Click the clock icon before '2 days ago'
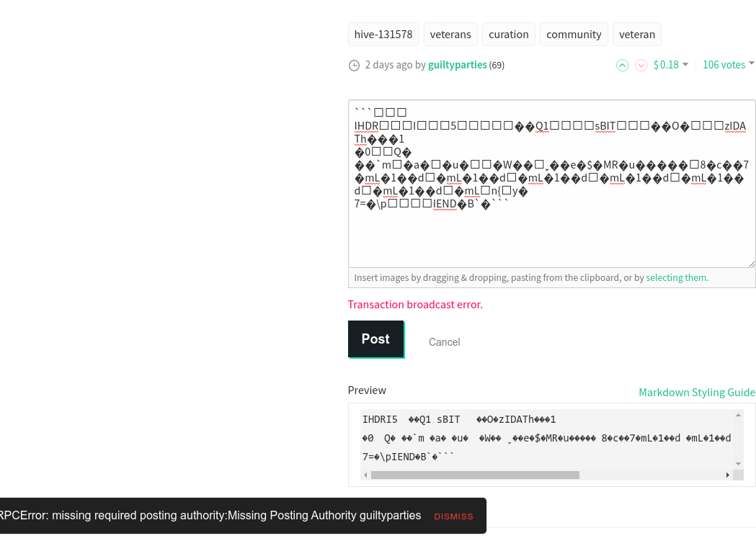 [x=354, y=65]
